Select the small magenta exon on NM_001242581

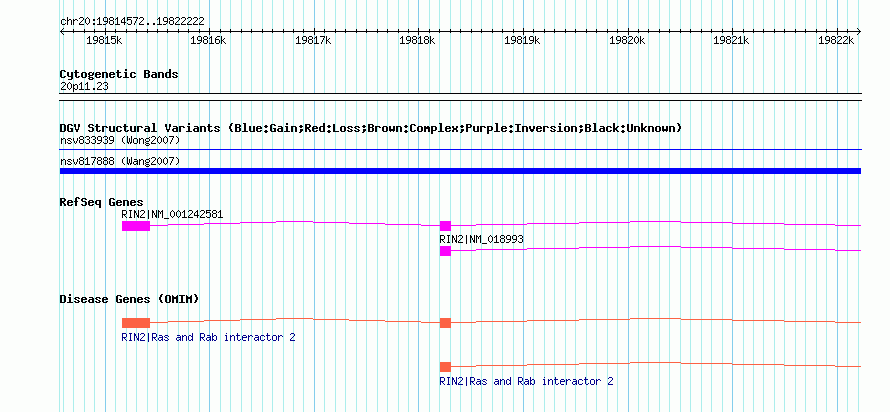[445, 226]
